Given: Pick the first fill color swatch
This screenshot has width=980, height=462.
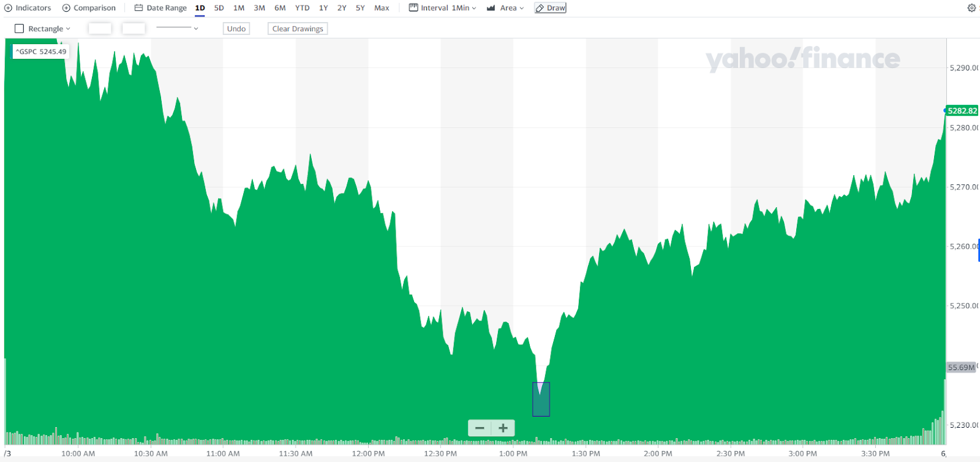Looking at the screenshot, I should pyautogui.click(x=100, y=28).
